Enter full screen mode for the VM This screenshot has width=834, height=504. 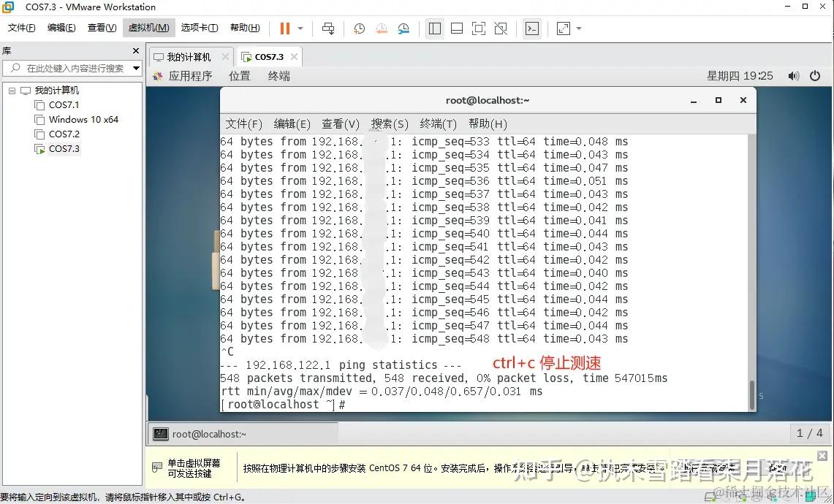coord(478,28)
